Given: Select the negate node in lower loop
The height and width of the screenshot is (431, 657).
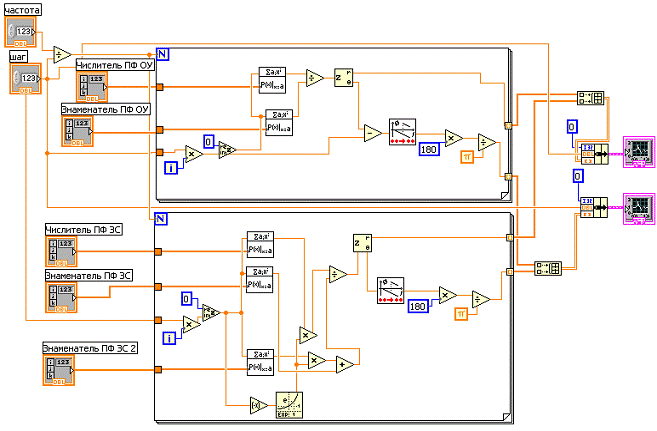Looking at the screenshot, I should [x=257, y=403].
